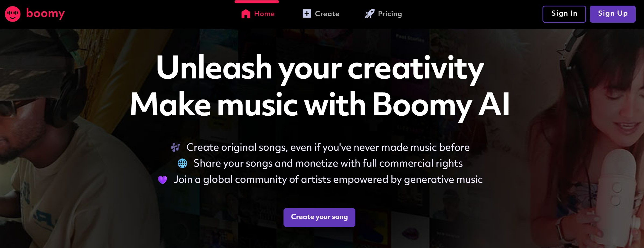The height and width of the screenshot is (248, 644).
Task: Click the line about full commercial rights
Action: (328, 163)
